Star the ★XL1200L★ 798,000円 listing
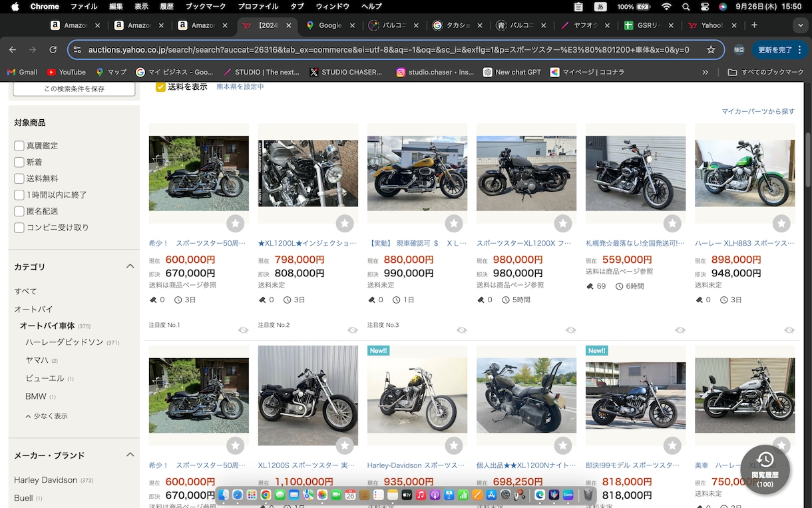Screen dimensions: 812x508 [x=345, y=224]
